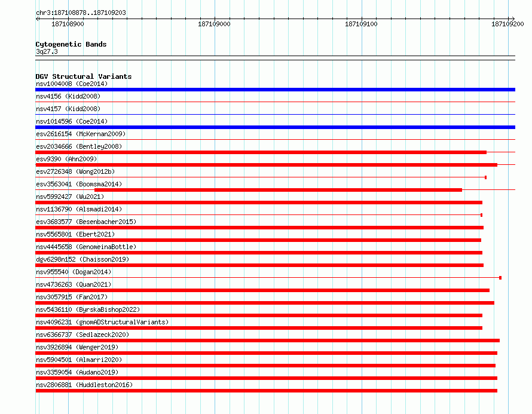Viewport: 532px width, 414px height.
Task: Select the esv9390 (Ahn2009) label
Action: [x=66, y=159]
